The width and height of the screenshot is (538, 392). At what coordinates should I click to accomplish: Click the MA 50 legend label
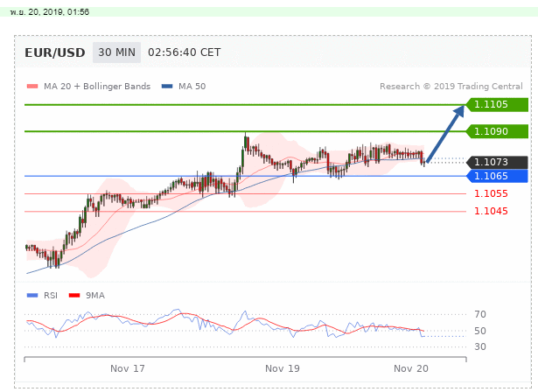point(192,87)
